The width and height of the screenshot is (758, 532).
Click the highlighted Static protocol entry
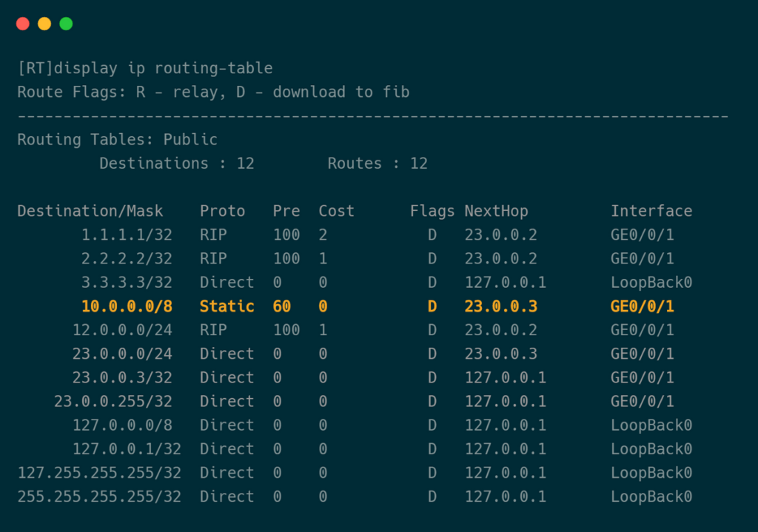227,306
